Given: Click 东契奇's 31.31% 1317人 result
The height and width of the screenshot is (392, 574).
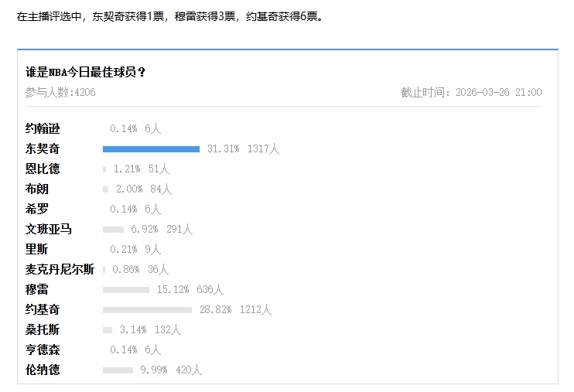Looking at the screenshot, I should (243, 148).
